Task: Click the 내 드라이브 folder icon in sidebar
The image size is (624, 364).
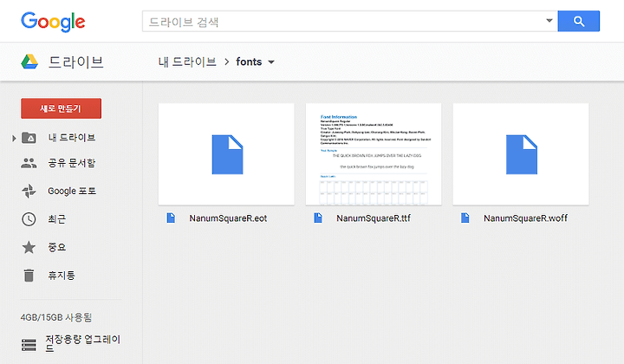Action: 29,138
